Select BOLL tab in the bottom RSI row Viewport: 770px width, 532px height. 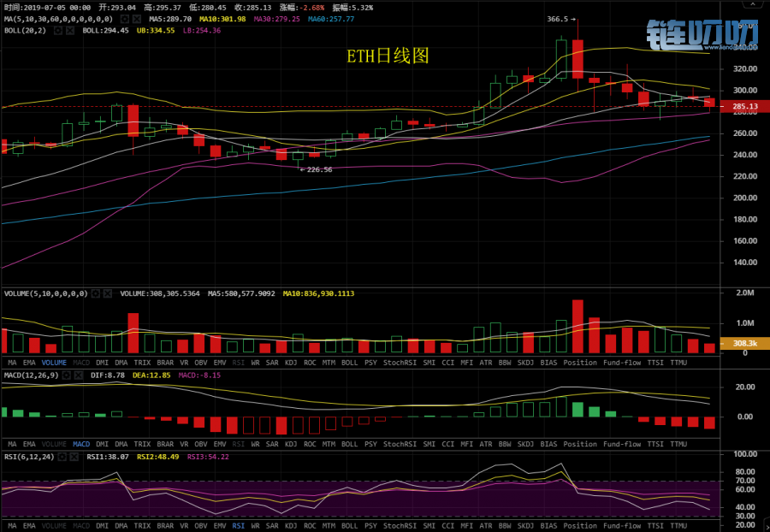(x=349, y=526)
